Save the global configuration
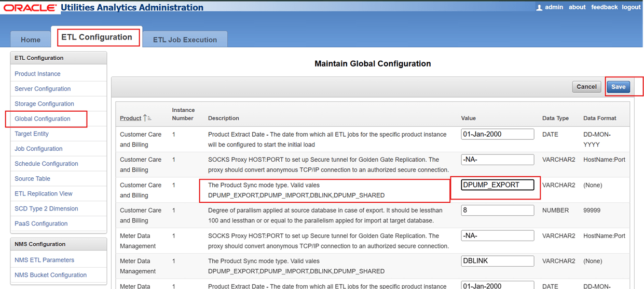Viewport: 644px width, 289px height. 618,87
